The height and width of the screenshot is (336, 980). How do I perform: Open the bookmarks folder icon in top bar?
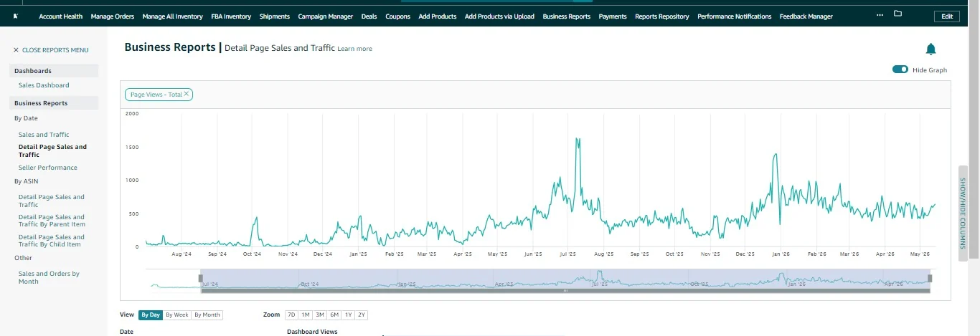(897, 14)
